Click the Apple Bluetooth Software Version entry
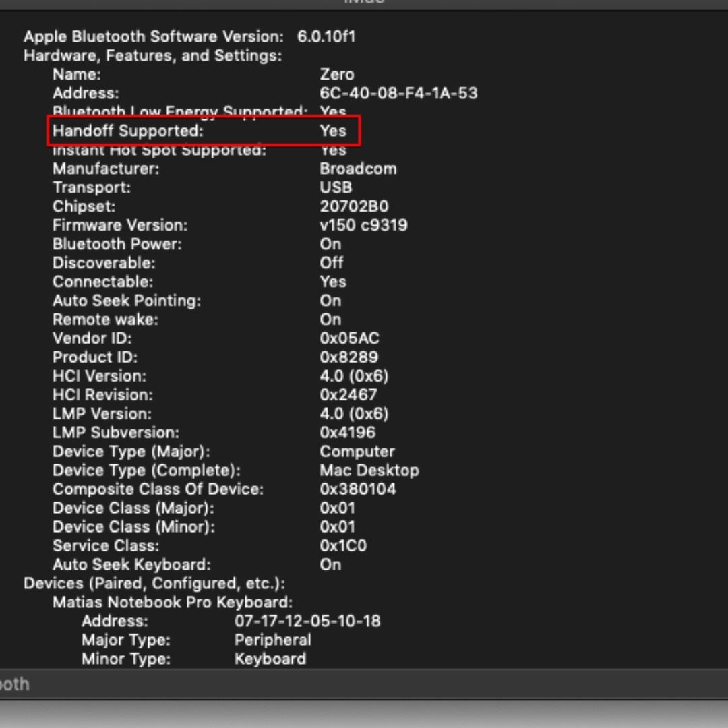This screenshot has height=728, width=728. pos(189,37)
